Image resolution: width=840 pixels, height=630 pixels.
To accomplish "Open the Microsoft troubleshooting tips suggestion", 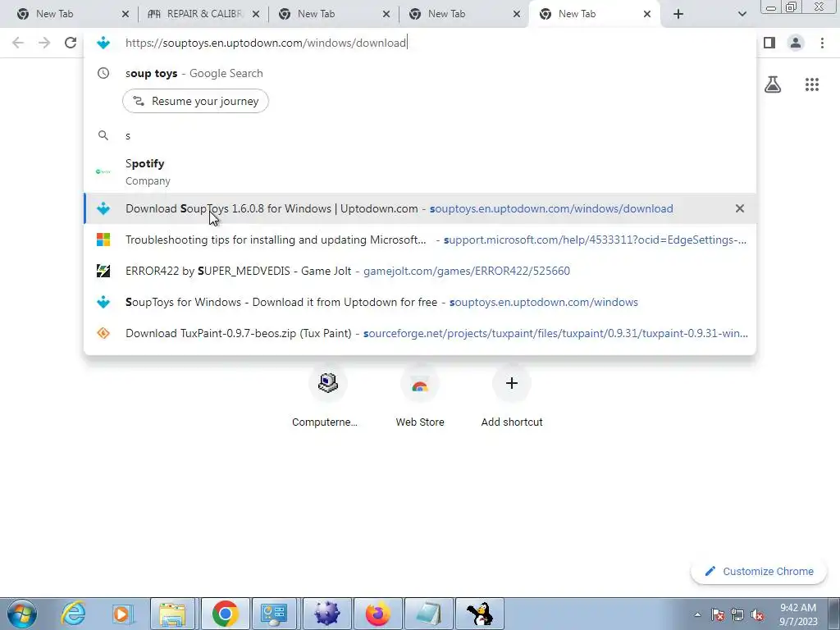I will [x=420, y=240].
